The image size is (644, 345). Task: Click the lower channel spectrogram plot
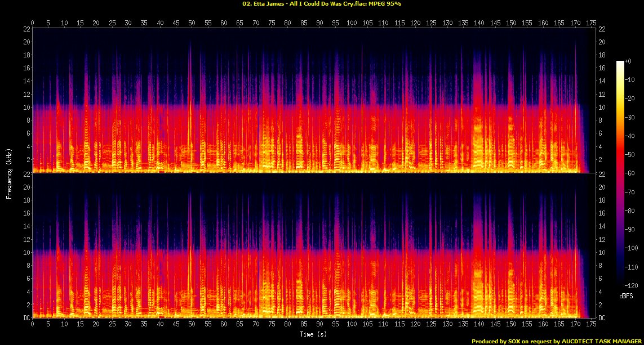[x=313, y=246]
